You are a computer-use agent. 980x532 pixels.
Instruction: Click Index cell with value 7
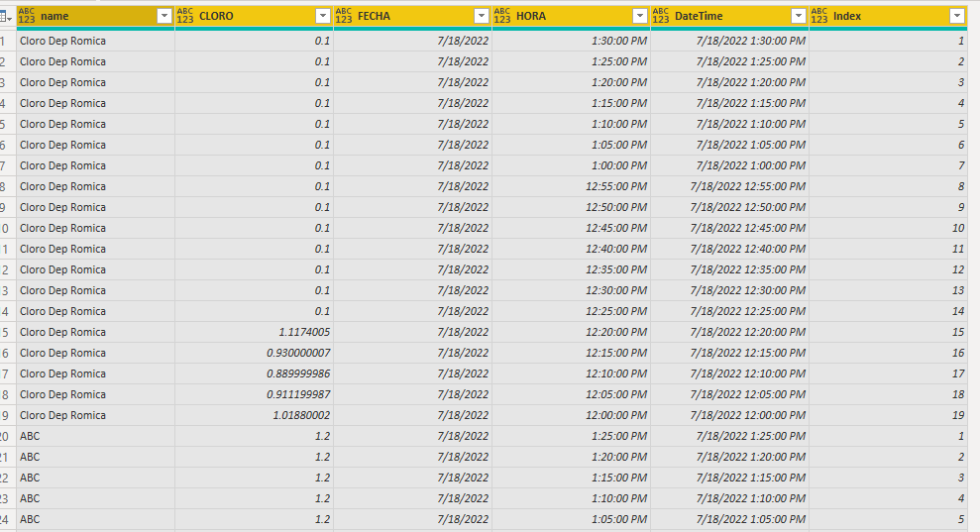point(888,165)
